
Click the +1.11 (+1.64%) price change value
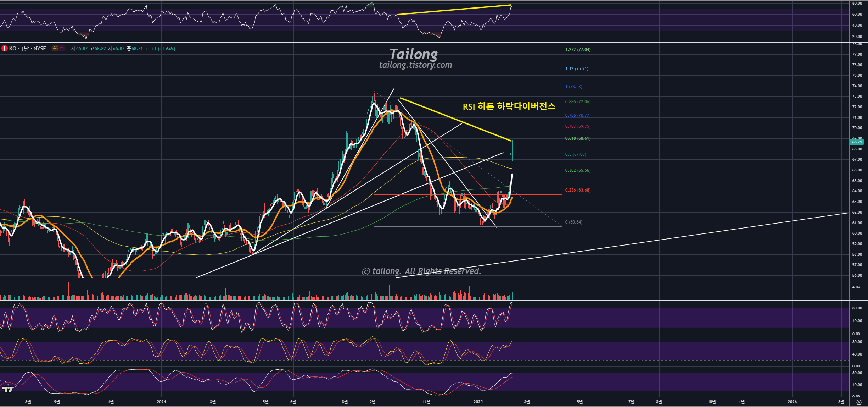coord(160,49)
